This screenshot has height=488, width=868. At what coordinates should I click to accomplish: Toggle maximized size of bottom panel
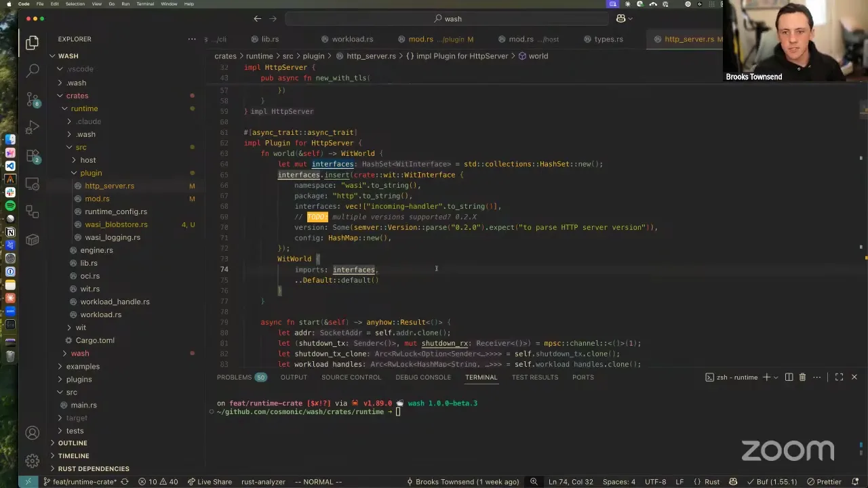(x=839, y=378)
